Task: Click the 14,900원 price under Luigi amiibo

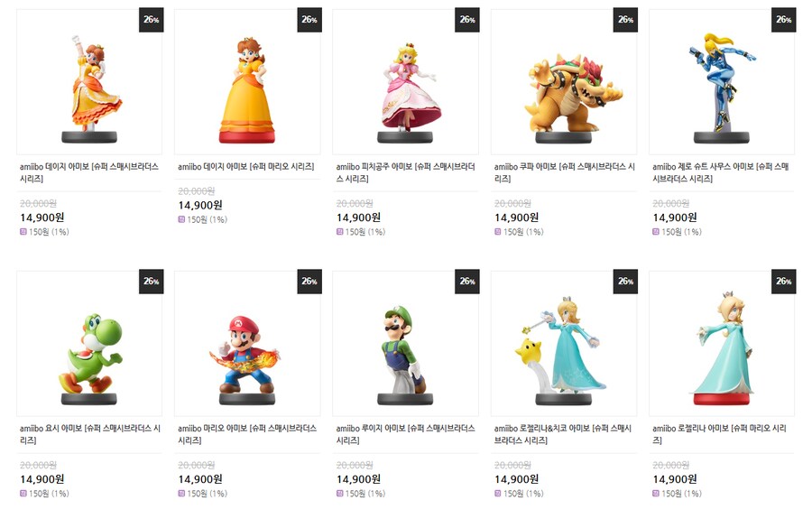Action: coord(359,479)
